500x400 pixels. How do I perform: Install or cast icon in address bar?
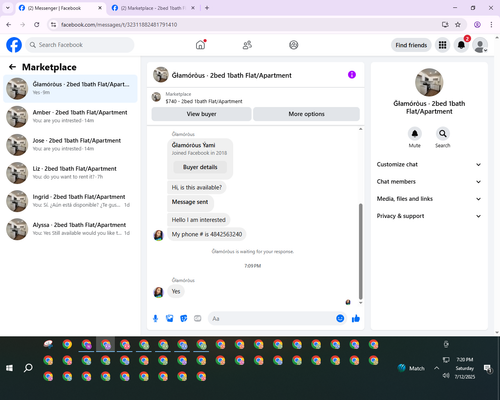445,25
